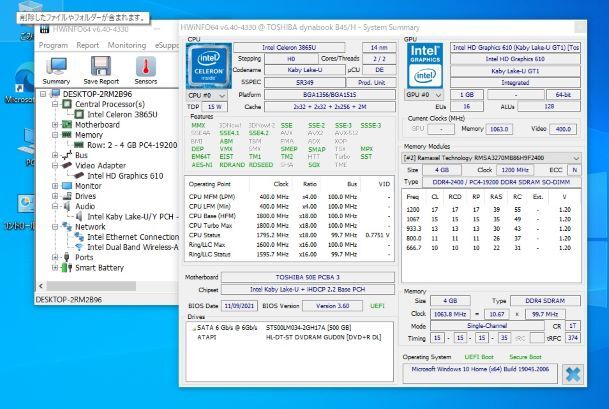The height and width of the screenshot is (409, 609).
Task: Click the Smart Battery icon in the tree
Action: (67, 268)
